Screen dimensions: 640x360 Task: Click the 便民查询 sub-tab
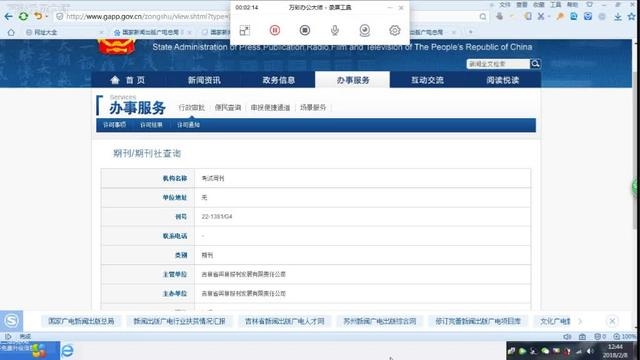tap(228, 107)
